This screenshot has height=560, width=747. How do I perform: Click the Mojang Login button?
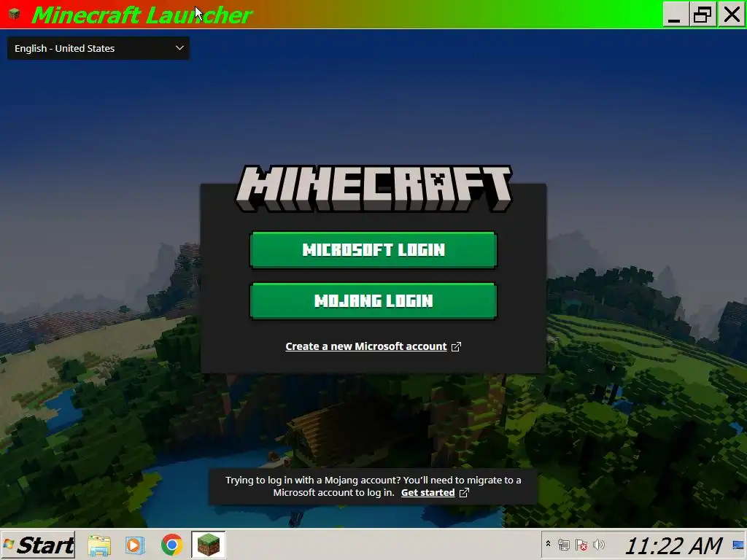pos(373,301)
